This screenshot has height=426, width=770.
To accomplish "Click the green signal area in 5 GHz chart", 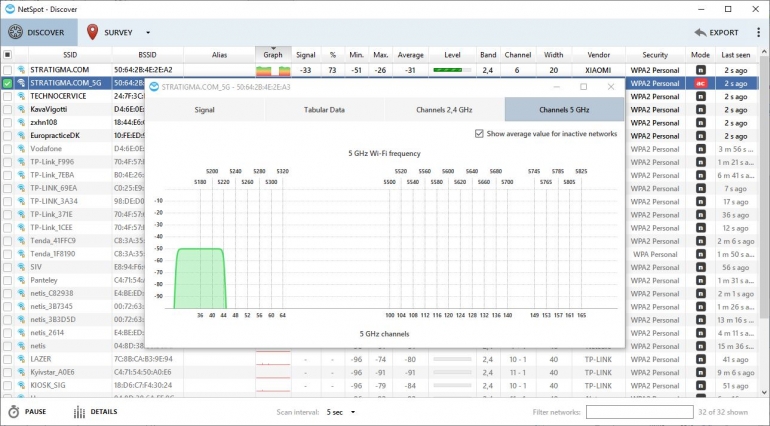I will (200, 279).
